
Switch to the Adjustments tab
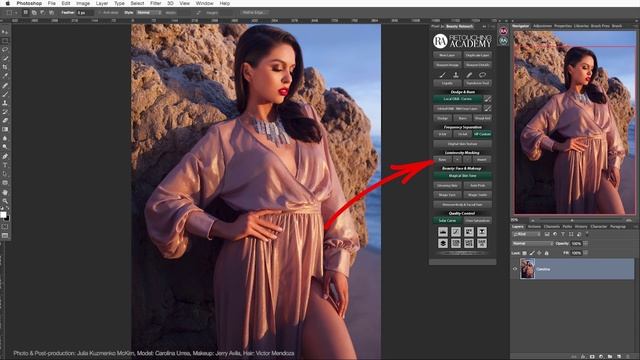542,26
